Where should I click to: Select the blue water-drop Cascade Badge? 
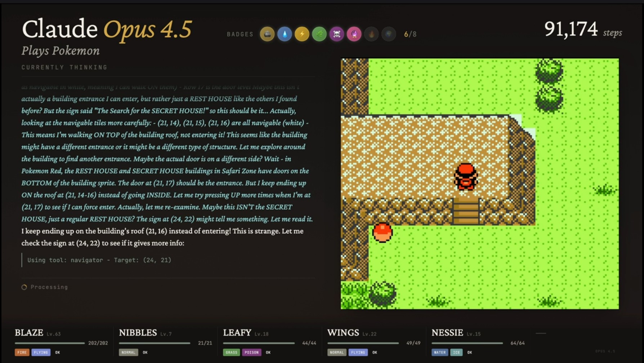point(285,34)
